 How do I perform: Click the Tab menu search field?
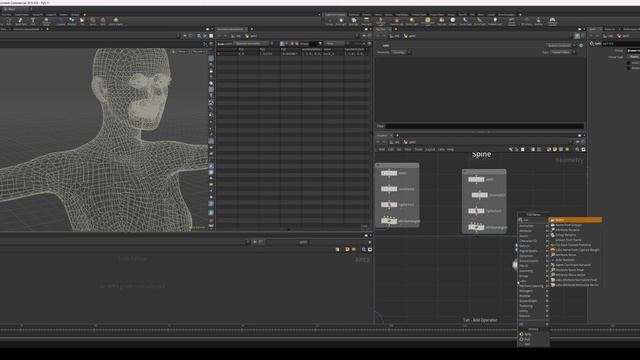tap(533, 220)
